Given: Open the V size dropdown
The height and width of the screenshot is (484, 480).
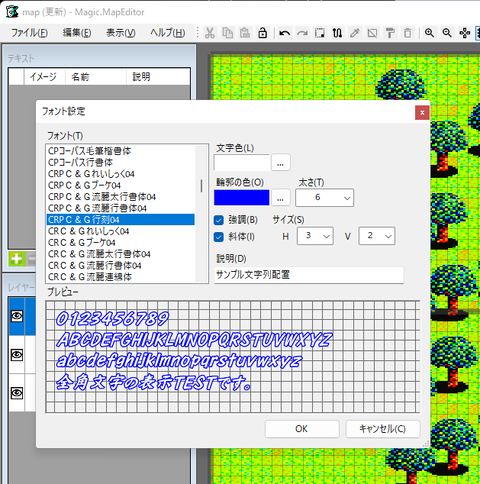Looking at the screenshot, I should tap(377, 236).
